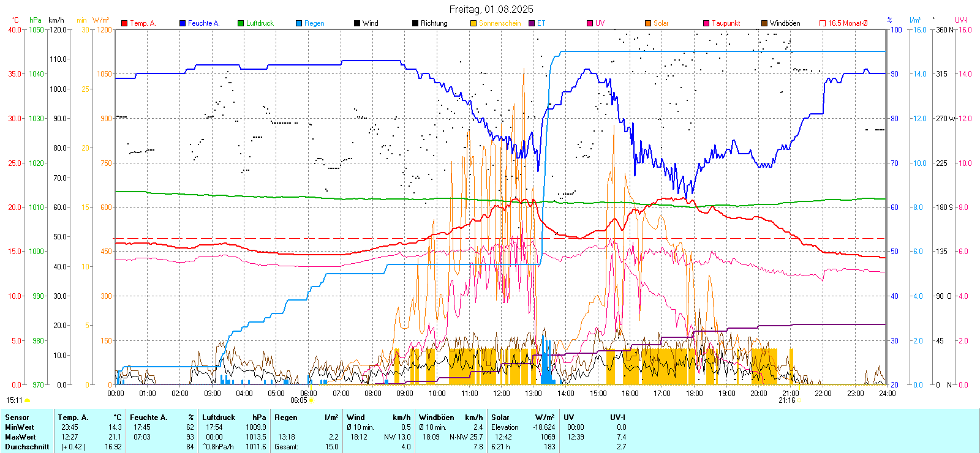The height and width of the screenshot is (453, 980).
Task: Click the purple ET legend square
Action: tap(532, 23)
